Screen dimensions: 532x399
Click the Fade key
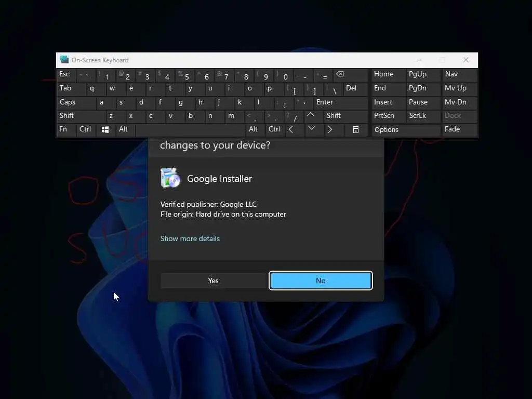(x=460, y=129)
